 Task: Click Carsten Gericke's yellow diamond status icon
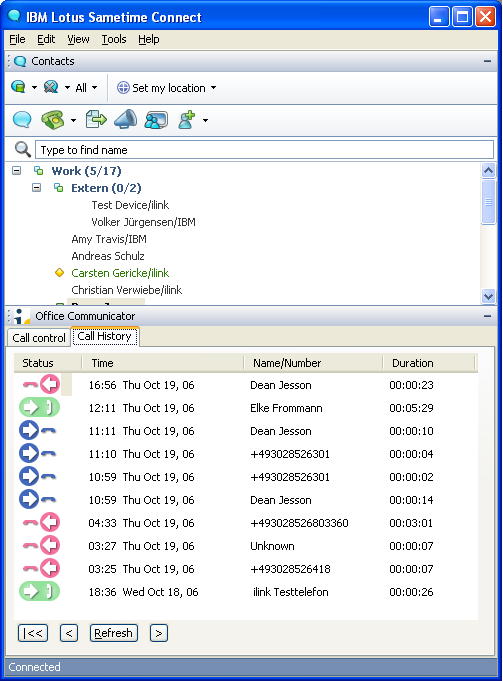60,273
